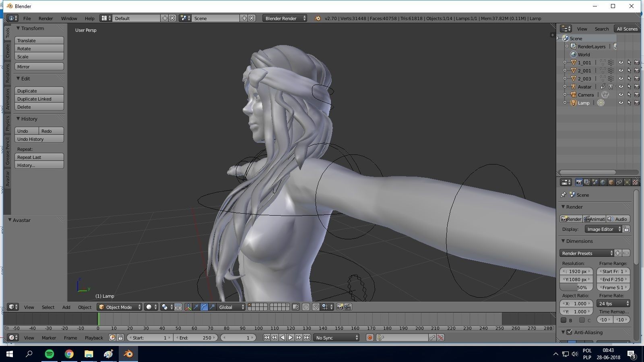This screenshot has height=362, width=644.
Task: Click the translate manipulator arrow icon
Action: point(196,307)
